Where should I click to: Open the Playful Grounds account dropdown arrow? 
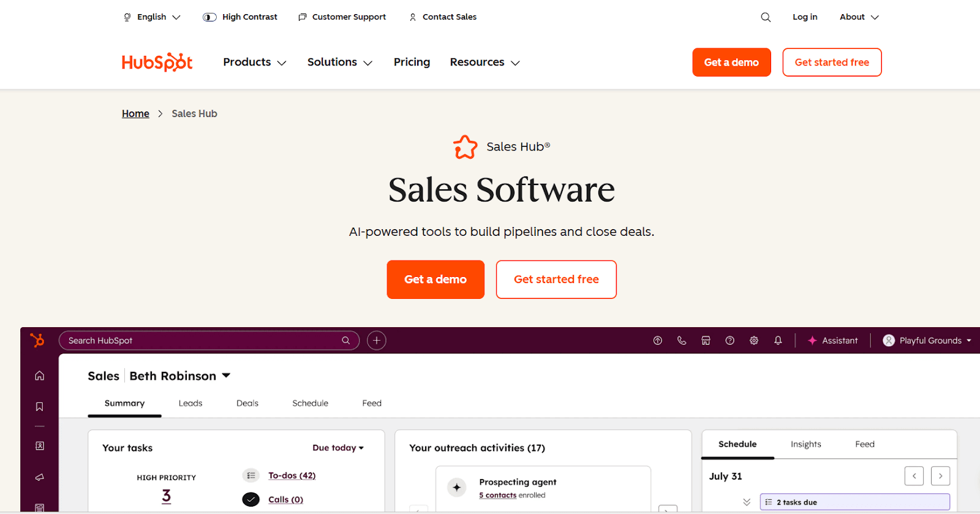[969, 341]
